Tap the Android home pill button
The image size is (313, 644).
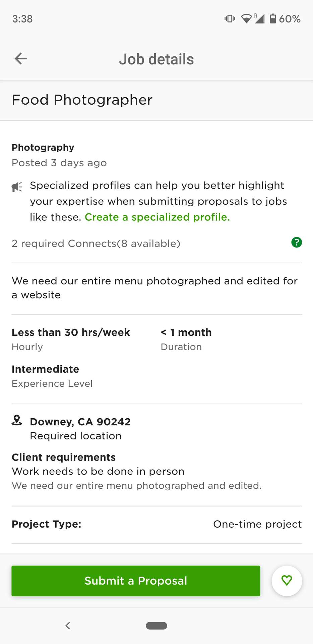[156, 626]
